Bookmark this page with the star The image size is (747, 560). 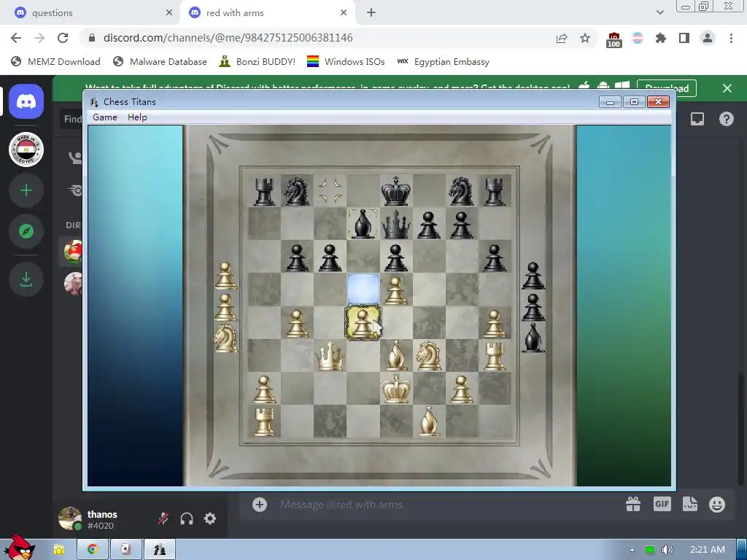[585, 38]
